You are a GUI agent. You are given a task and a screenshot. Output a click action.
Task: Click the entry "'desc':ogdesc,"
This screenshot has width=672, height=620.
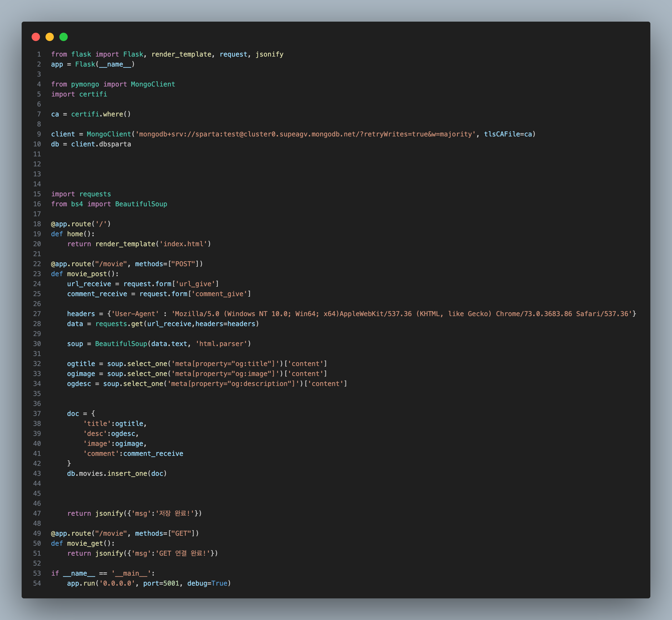(x=111, y=434)
